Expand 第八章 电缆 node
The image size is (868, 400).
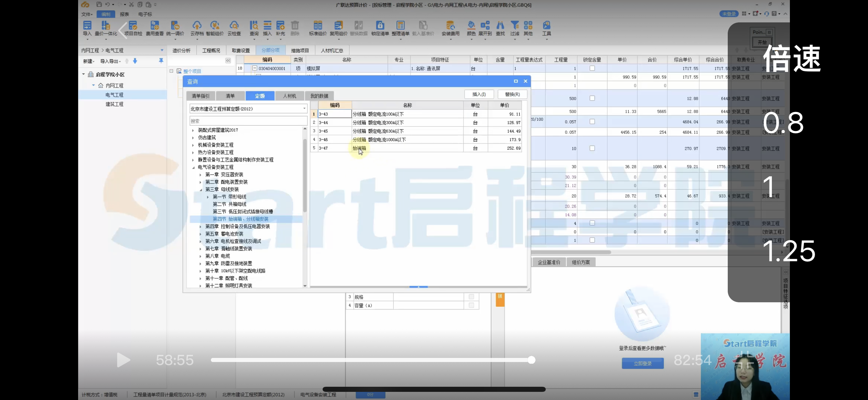[x=200, y=256]
